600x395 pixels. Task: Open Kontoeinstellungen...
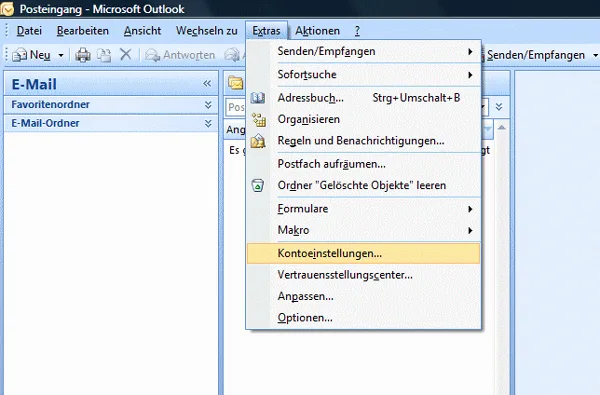pyautogui.click(x=364, y=253)
